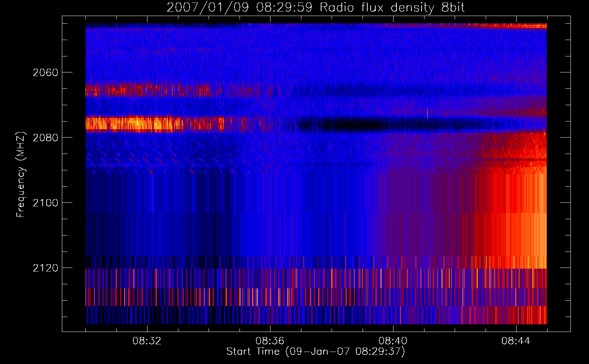
Task: Click the 08:32 time axis label
Action: coord(147,341)
